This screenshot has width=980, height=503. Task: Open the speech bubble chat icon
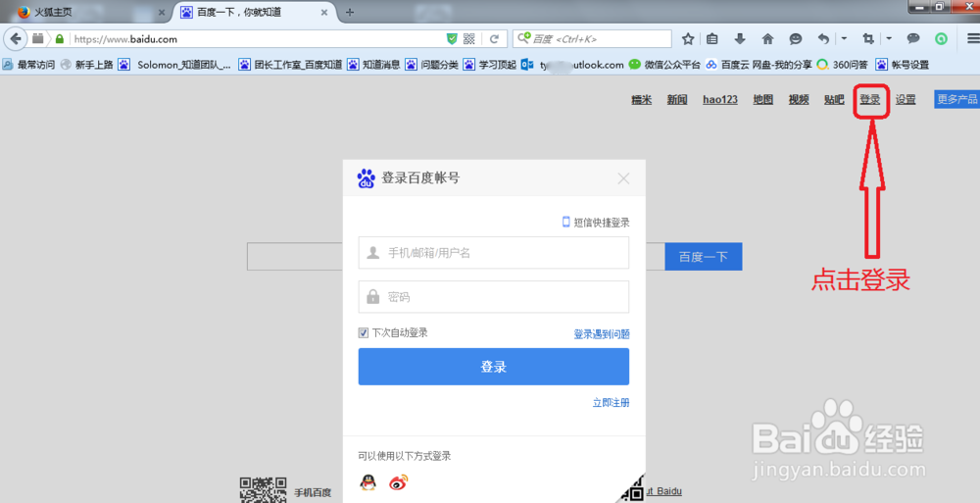913,39
